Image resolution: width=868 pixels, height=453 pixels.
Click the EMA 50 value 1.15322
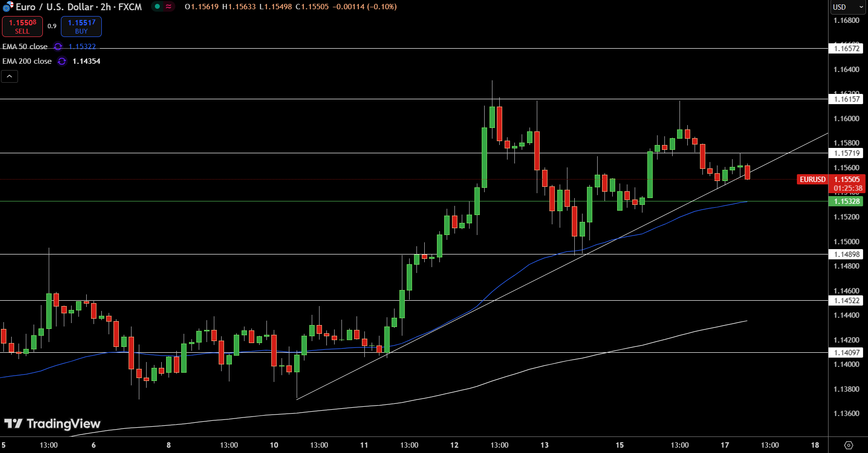[82, 47]
